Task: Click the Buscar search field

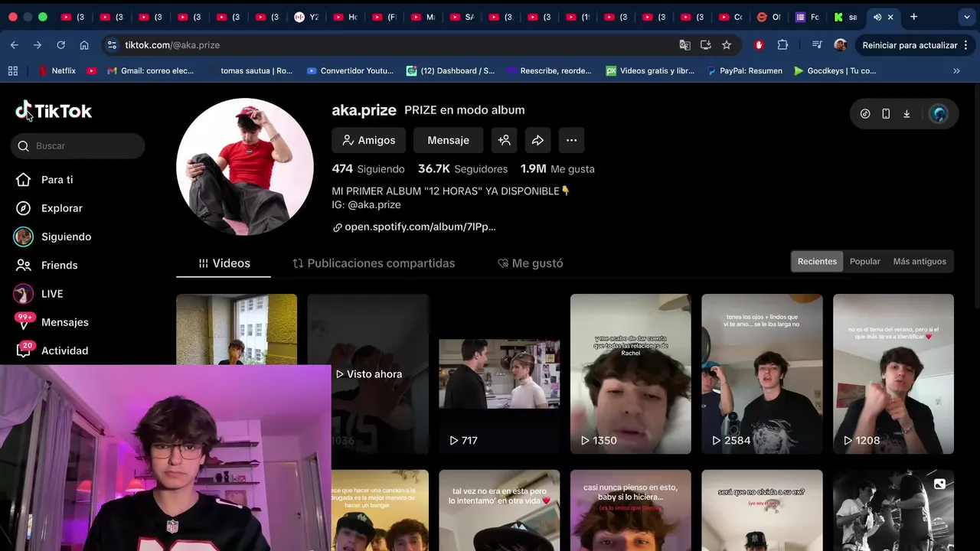Action: pos(77,146)
